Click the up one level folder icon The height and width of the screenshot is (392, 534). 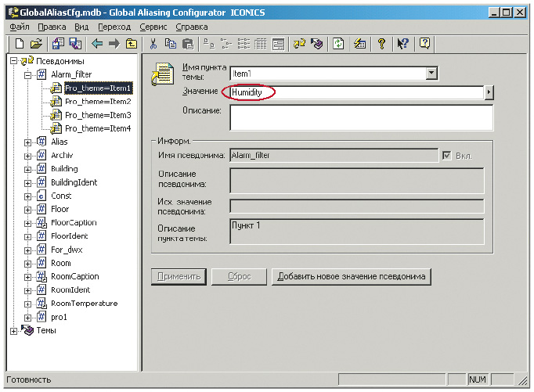[132, 44]
